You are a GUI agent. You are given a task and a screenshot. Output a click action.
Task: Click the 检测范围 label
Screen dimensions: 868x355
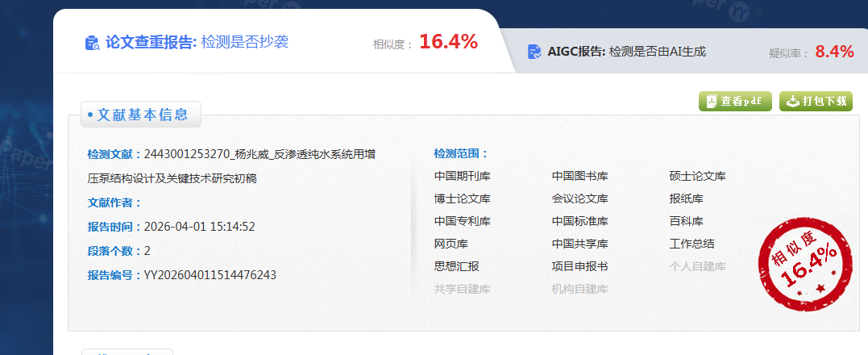pyautogui.click(x=462, y=153)
